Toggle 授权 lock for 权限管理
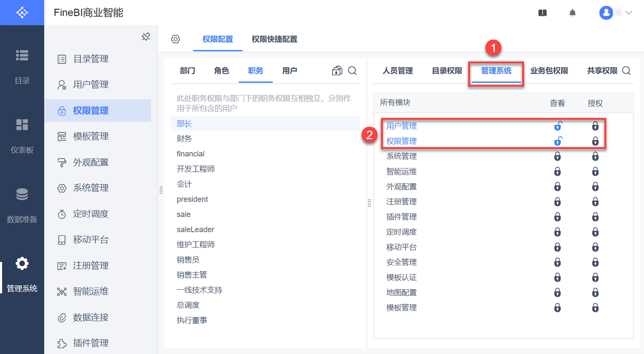644x354 pixels. point(595,142)
